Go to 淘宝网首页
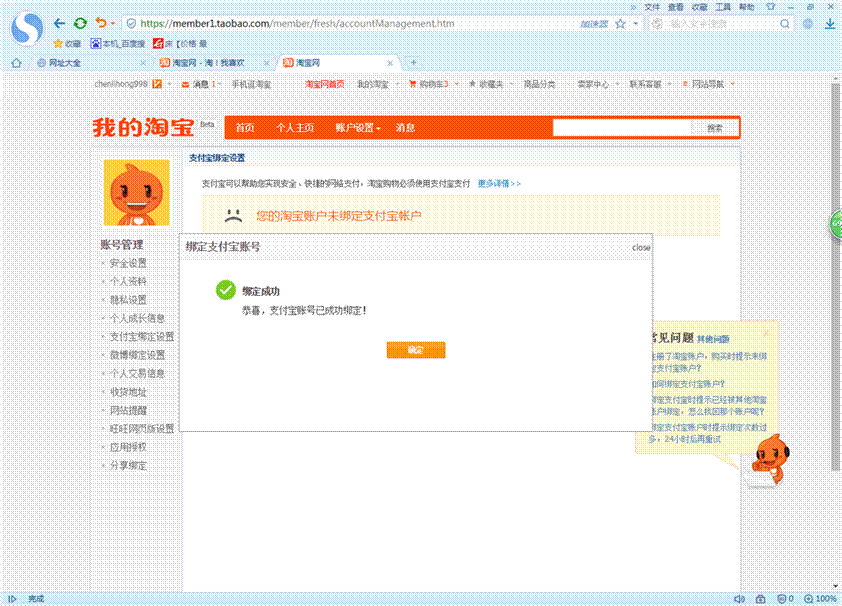This screenshot has height=606, width=842. point(324,84)
